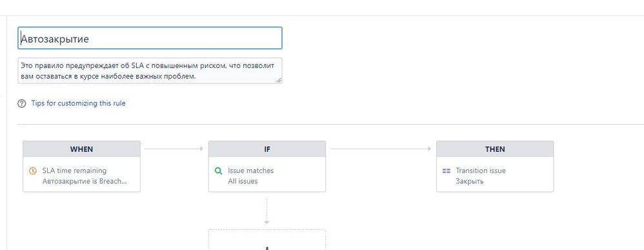644x250 pixels.
Task: Open Tips for customizing this rule
Action: [x=79, y=103]
